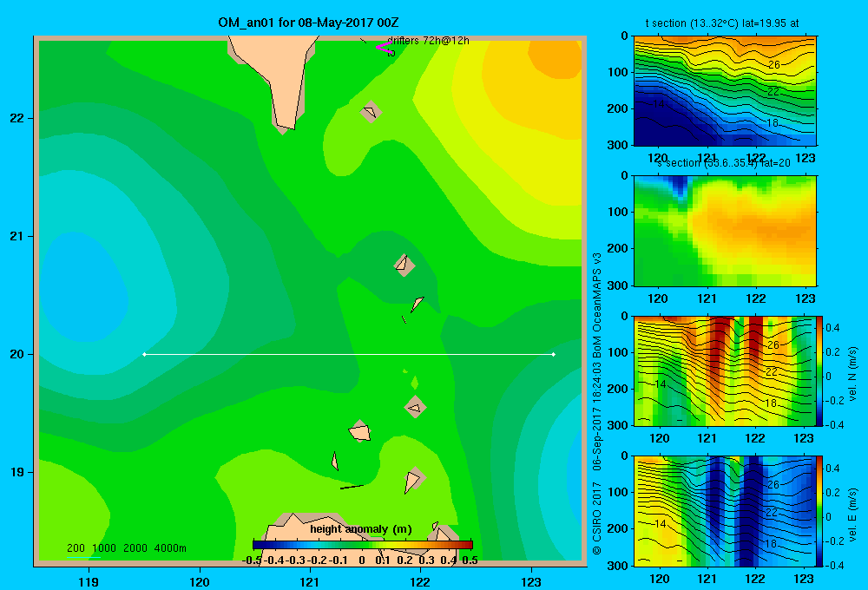Select the magenta drifter track marker
The height and width of the screenshot is (590, 868).
(383, 47)
